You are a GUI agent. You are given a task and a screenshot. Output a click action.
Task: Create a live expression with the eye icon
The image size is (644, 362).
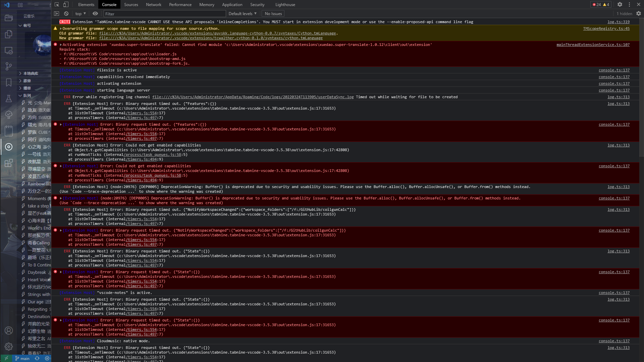pos(95,13)
